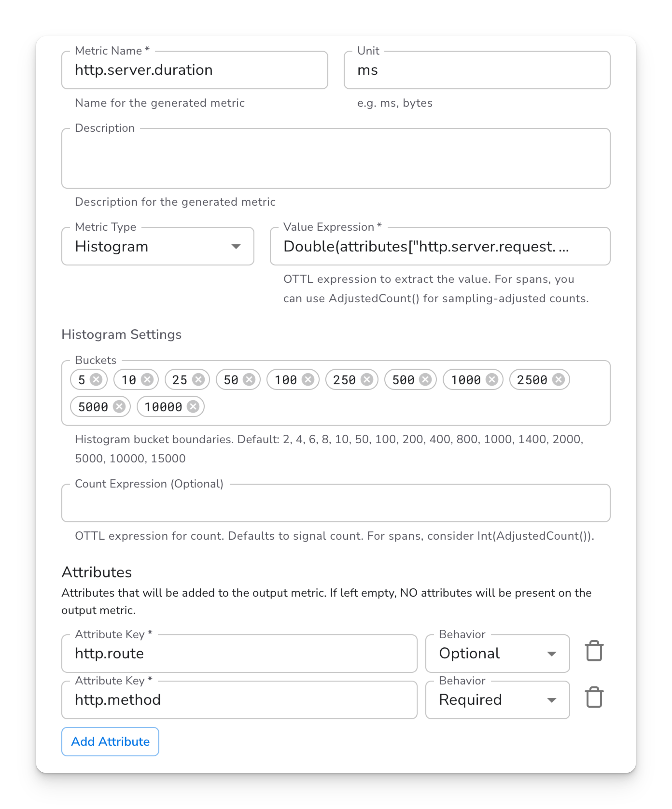Remove the 5 bucket chip
The height and width of the screenshot is (809, 672).
pyautogui.click(x=96, y=379)
